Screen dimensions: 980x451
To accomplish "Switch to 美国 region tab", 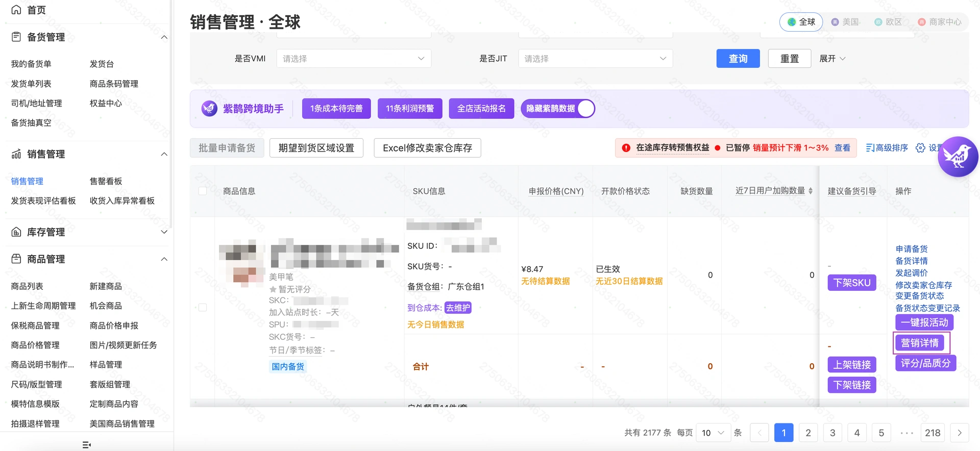I will (845, 22).
